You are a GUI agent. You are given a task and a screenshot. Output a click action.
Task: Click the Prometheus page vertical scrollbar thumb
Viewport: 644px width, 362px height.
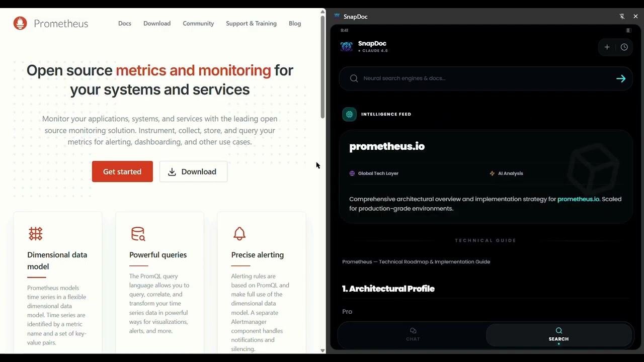(x=323, y=67)
